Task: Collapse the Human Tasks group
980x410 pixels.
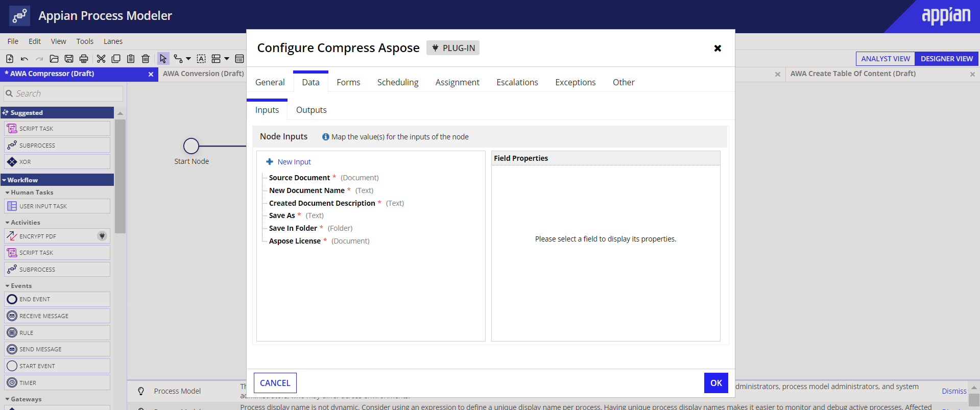Action: pos(7,192)
